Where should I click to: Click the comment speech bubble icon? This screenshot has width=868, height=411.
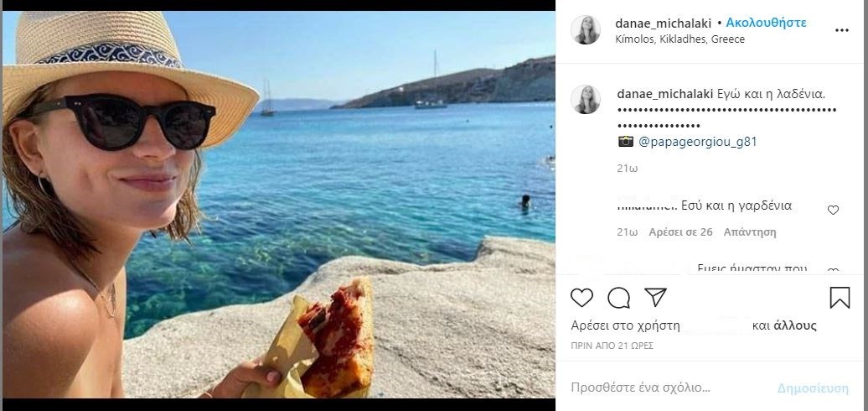[x=618, y=298]
